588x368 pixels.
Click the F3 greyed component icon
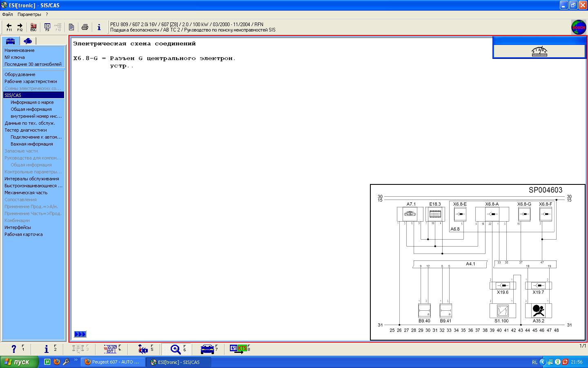(80, 349)
